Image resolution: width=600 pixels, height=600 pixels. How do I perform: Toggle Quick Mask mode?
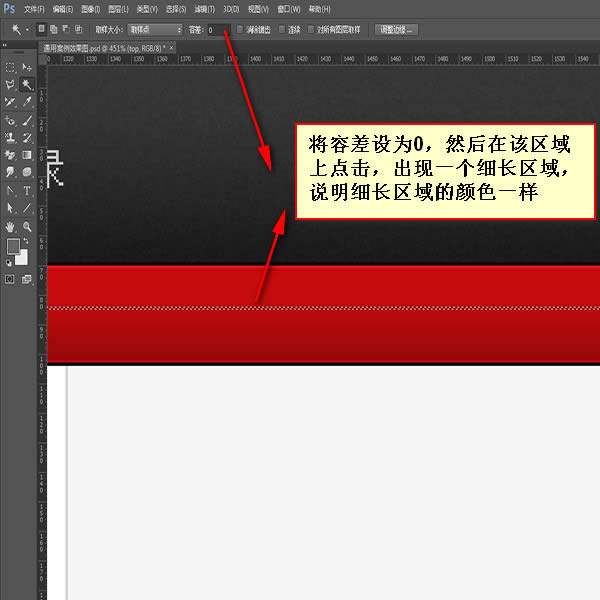click(x=10, y=279)
